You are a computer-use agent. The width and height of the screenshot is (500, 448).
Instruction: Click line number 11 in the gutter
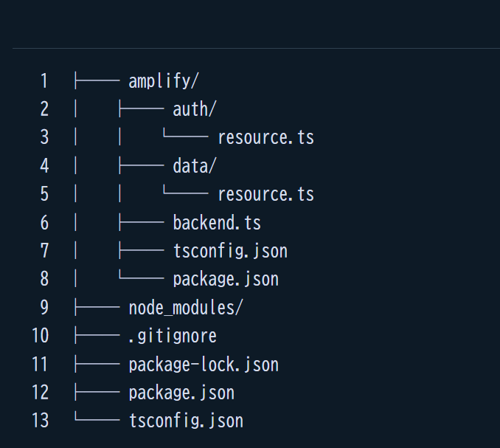pyautogui.click(x=41, y=365)
